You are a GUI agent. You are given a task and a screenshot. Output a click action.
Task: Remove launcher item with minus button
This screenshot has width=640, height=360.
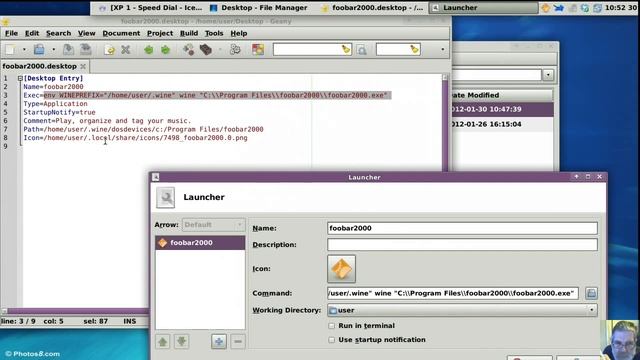pyautogui.click(x=238, y=341)
